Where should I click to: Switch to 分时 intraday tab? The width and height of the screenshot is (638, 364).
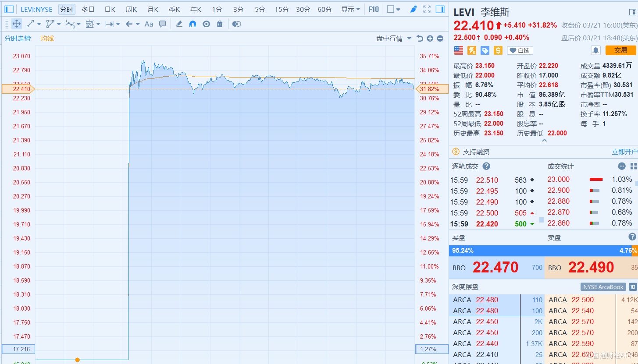[x=67, y=9]
